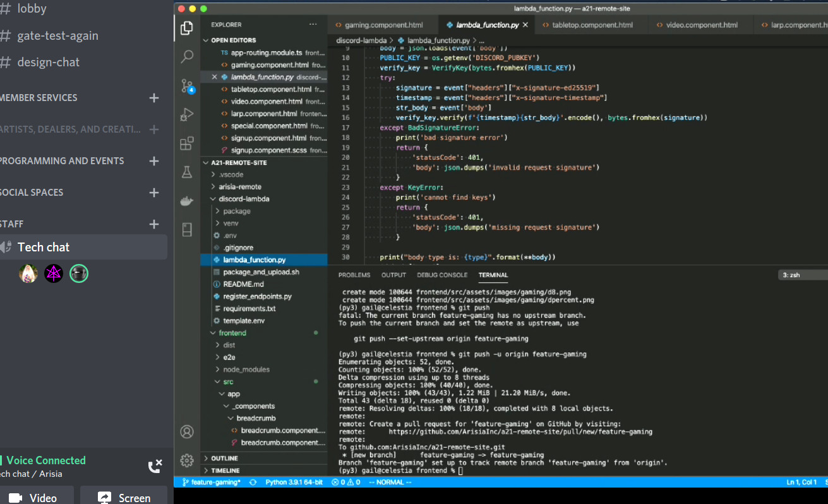Open the Source Control view
Viewport: 828px width, 504px height.
(187, 86)
